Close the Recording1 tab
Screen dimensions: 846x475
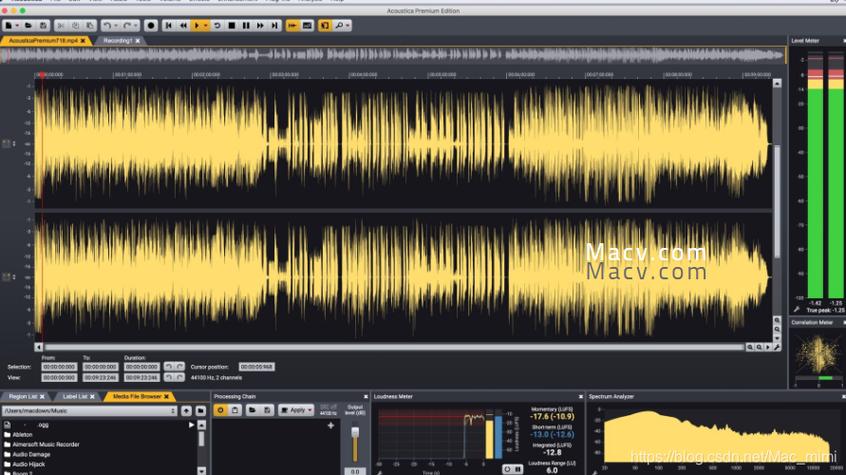[138, 40]
